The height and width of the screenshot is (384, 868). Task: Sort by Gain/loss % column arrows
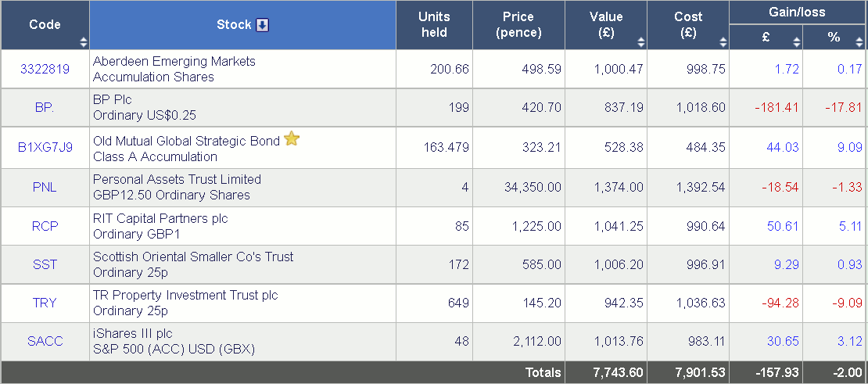859,41
